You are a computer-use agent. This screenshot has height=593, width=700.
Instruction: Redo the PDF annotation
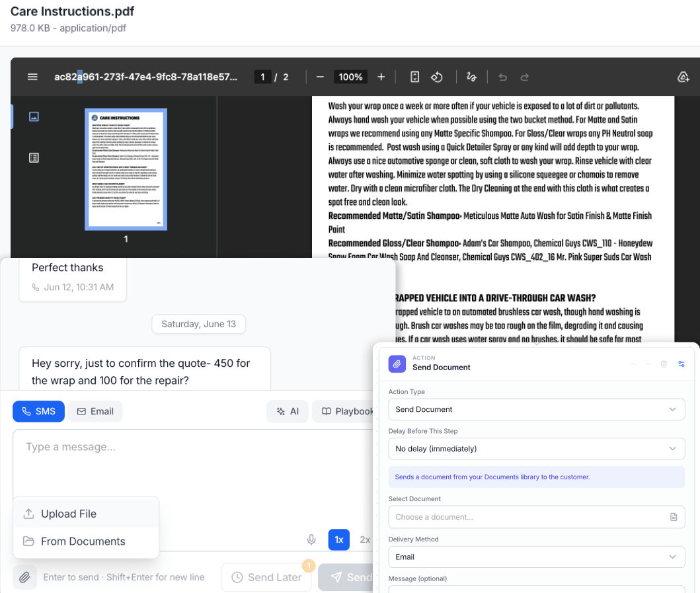coord(525,77)
